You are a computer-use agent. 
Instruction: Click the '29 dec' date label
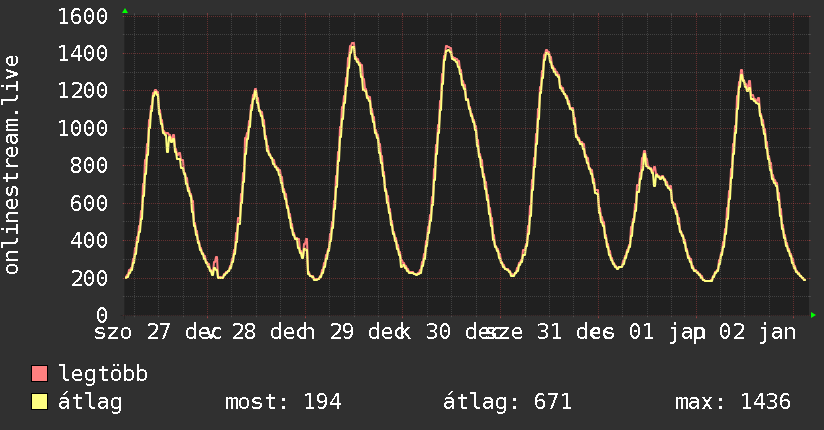(373, 331)
